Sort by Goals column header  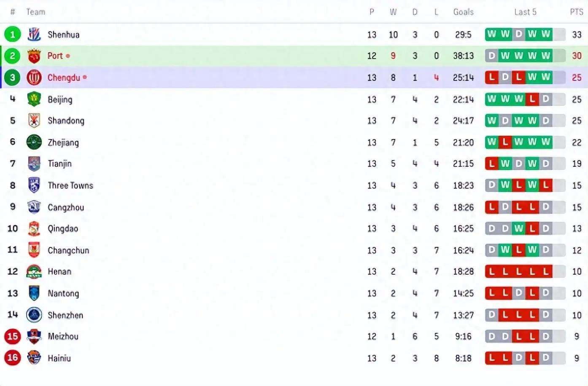[x=463, y=12]
